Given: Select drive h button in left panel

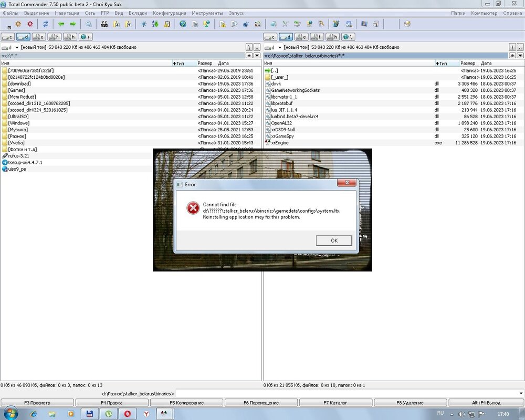Looking at the screenshot, I should (70, 37).
